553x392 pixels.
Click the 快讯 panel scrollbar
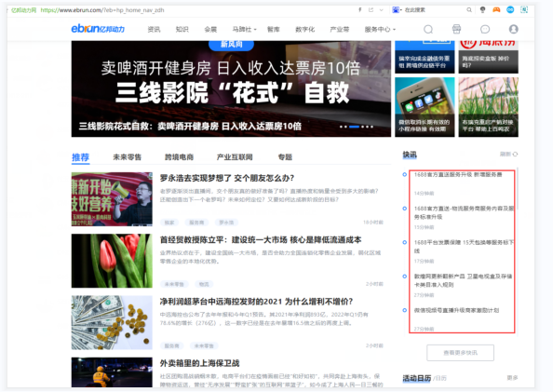517,189
